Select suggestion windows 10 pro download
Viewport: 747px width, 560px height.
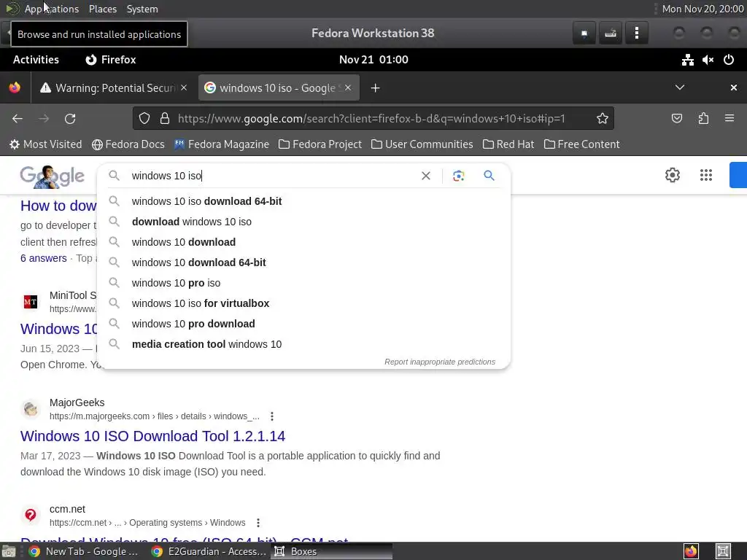click(x=303, y=324)
